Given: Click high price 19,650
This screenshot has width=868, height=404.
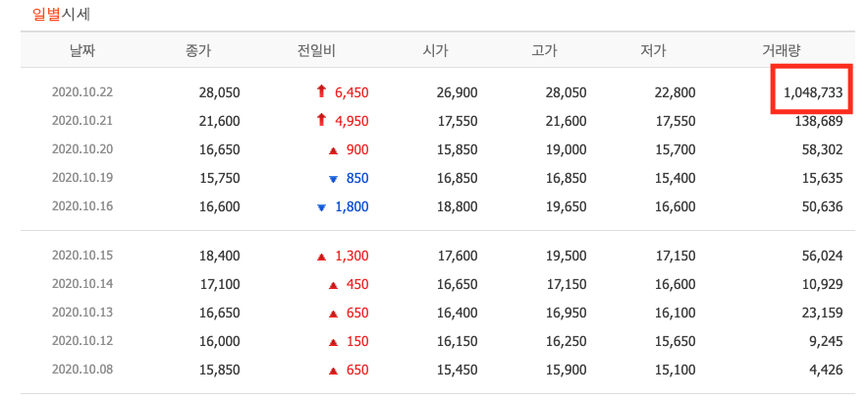Looking at the screenshot, I should [x=566, y=206].
